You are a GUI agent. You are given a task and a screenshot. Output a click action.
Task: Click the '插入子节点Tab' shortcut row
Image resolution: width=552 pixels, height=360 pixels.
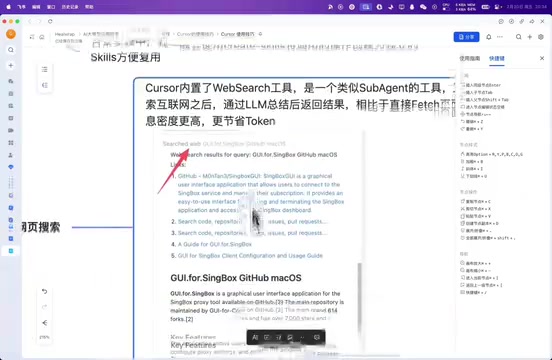click(x=477, y=93)
